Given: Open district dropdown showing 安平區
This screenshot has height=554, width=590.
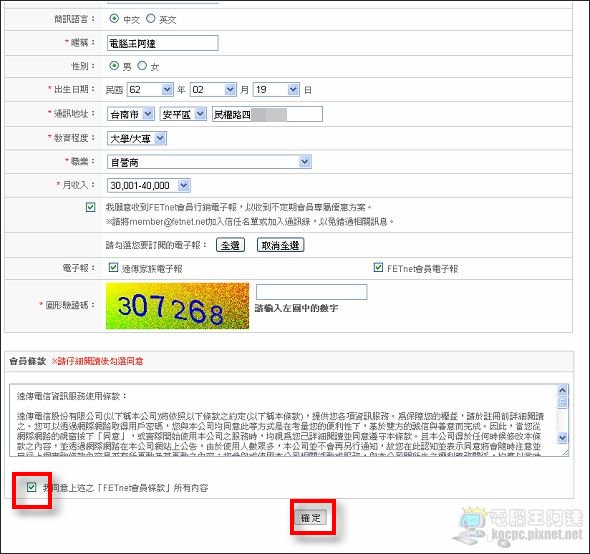Looking at the screenshot, I should 183,114.
